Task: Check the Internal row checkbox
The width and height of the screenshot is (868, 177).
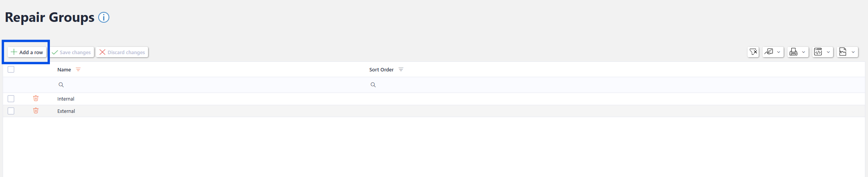Action: point(11,99)
